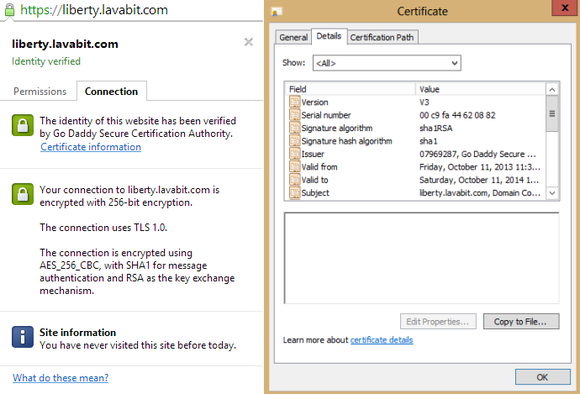
Task: Click the Copy to File button
Action: (x=521, y=321)
